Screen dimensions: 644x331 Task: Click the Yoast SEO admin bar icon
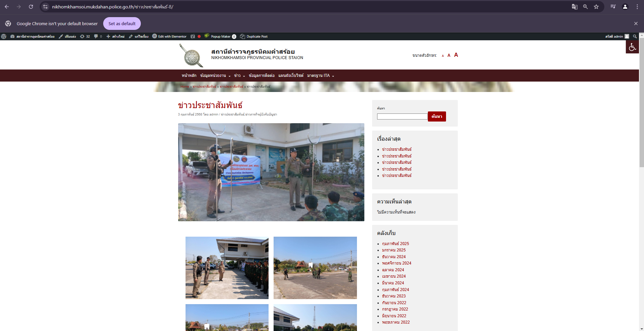(x=193, y=36)
